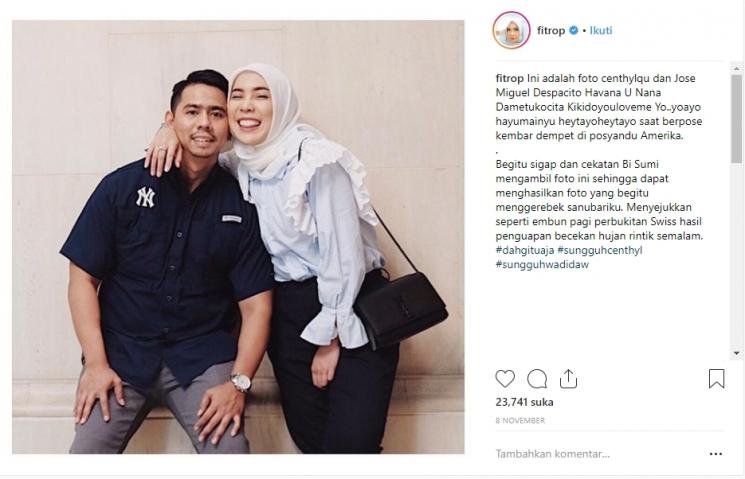
Task: Click the couple photo in the post
Action: [x=238, y=237]
